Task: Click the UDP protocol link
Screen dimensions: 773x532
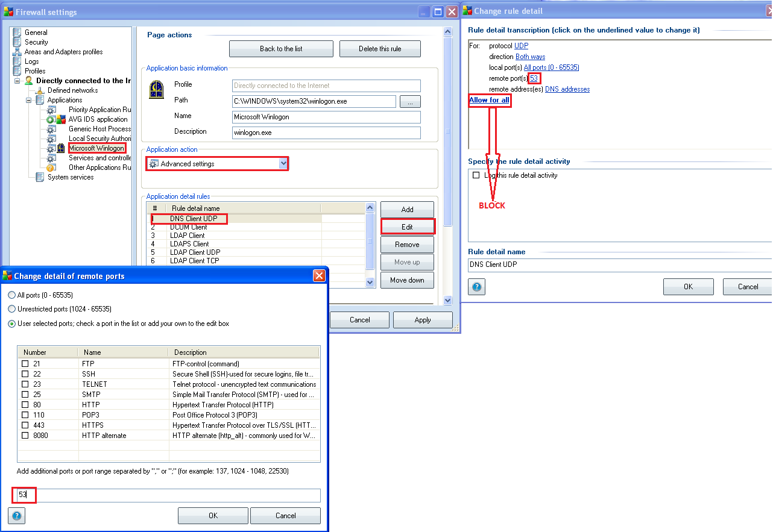Action: 521,46
